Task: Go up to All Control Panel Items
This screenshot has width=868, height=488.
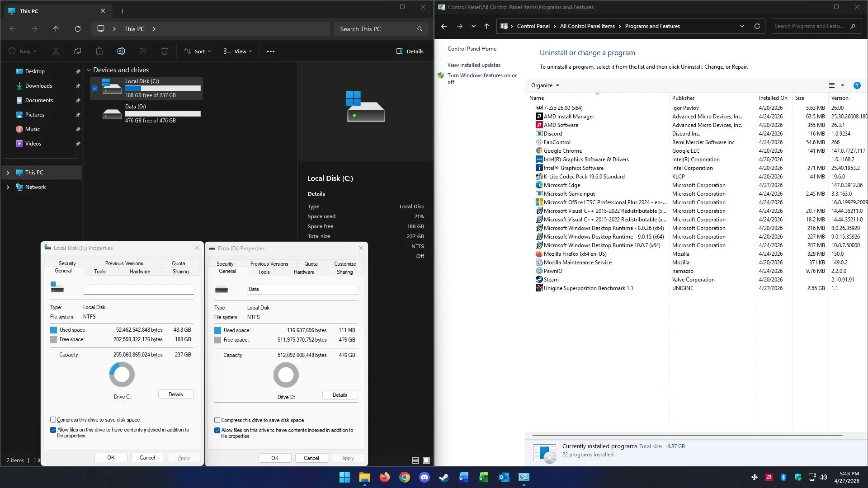Action: (x=486, y=26)
